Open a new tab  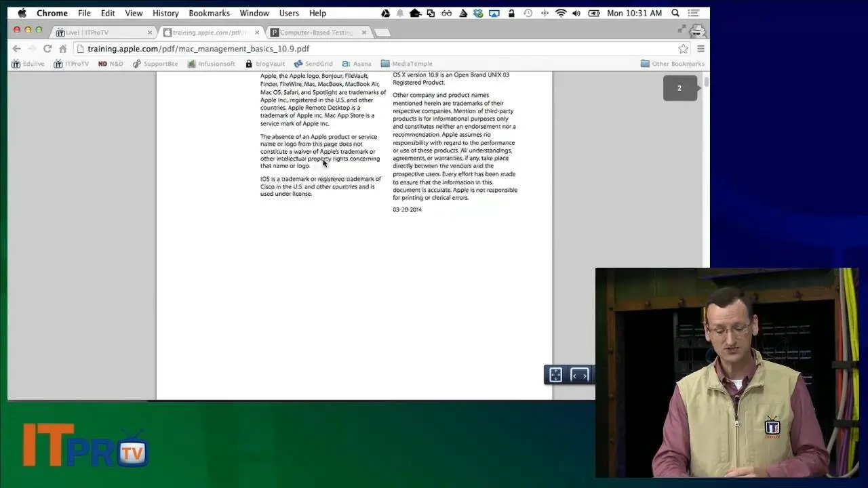pos(382,33)
